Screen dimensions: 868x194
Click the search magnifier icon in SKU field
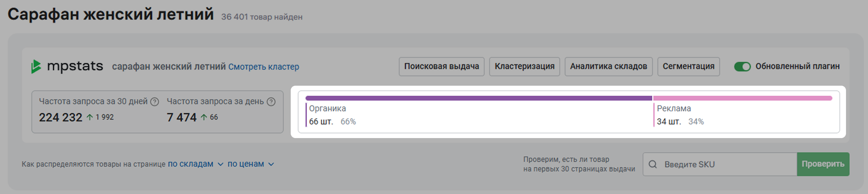653,164
